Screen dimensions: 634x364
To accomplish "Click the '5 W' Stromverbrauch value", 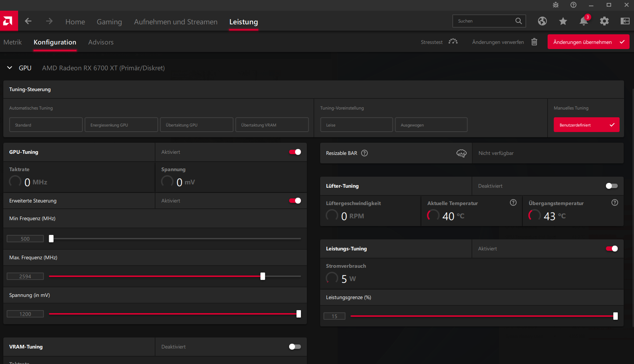I will [x=349, y=279].
